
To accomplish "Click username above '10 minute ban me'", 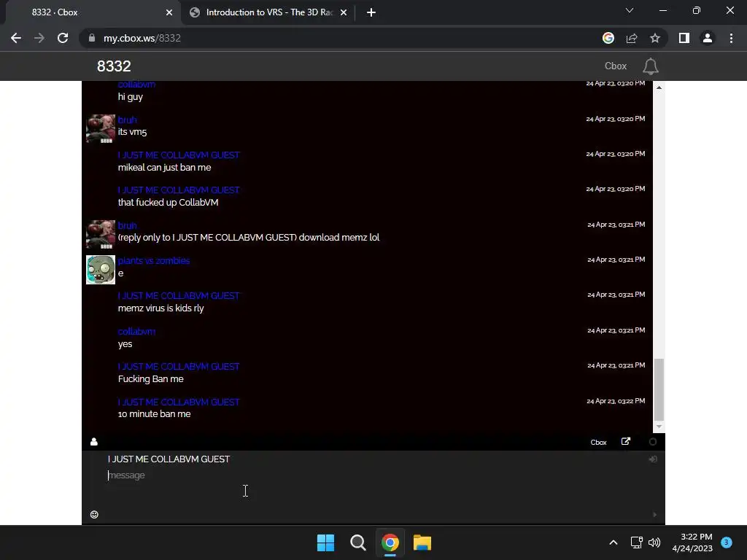I will 179,402.
